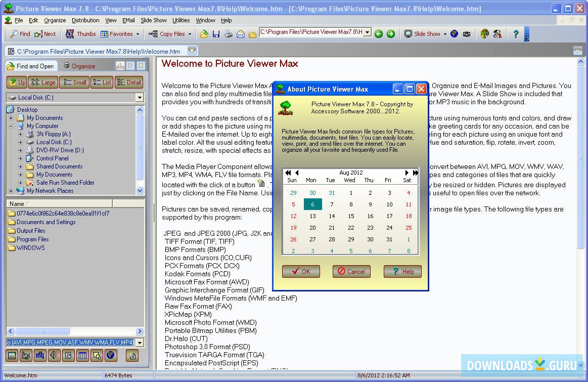Open the Organize menu
Viewport: 588px width, 382px height.
(x=55, y=20)
